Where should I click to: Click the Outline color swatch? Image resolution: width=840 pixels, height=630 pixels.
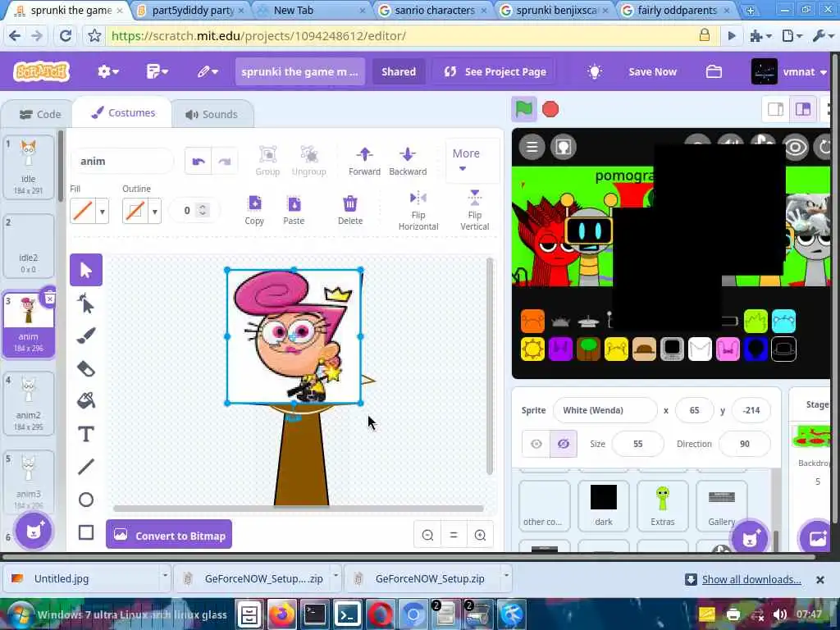tap(135, 211)
